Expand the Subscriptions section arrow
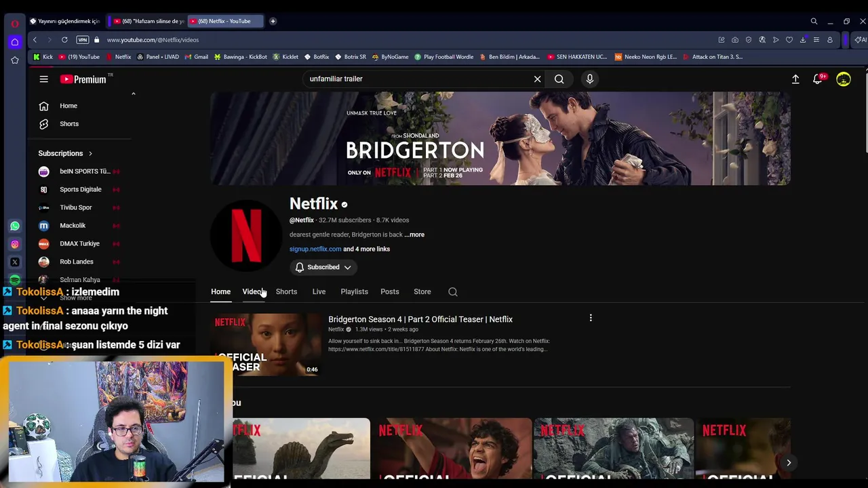Image resolution: width=868 pixels, height=488 pixels. point(90,153)
